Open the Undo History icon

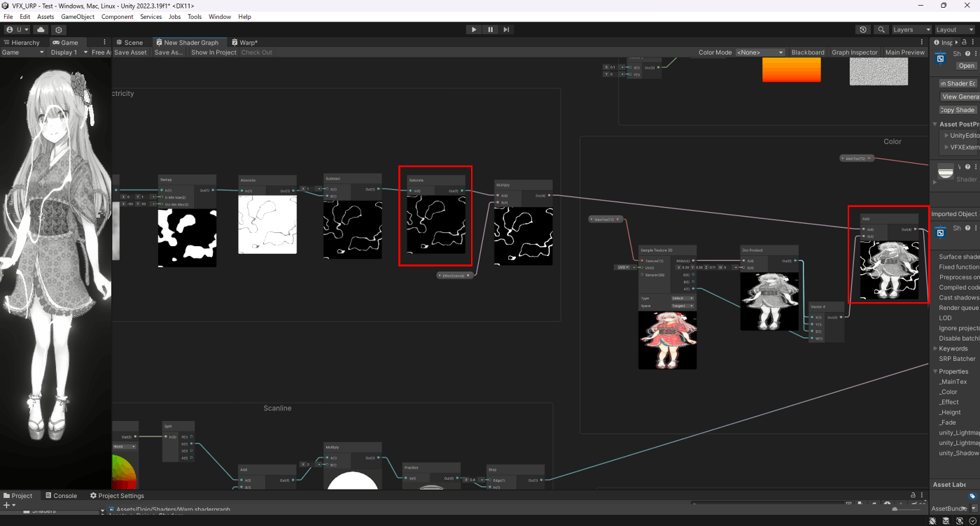[x=863, y=30]
